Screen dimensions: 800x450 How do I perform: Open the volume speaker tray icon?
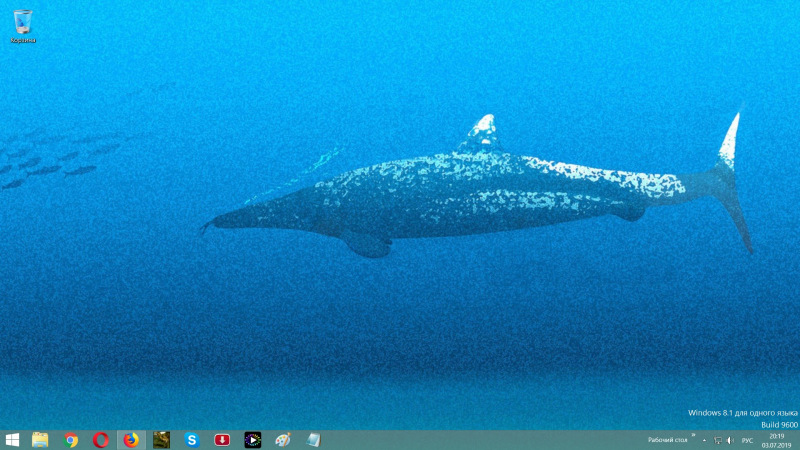coord(730,440)
